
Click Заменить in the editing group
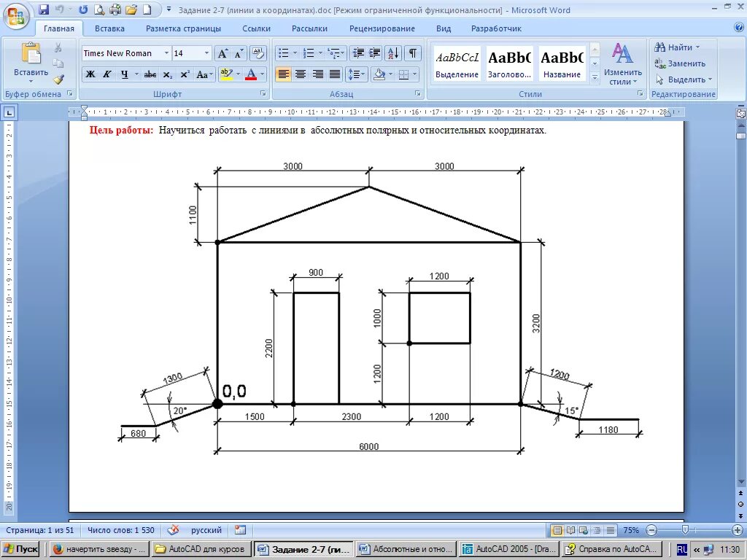pyautogui.click(x=680, y=63)
